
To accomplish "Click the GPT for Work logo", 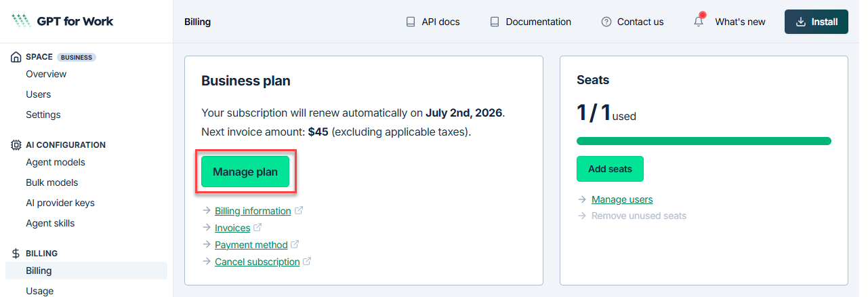I will 62,21.
